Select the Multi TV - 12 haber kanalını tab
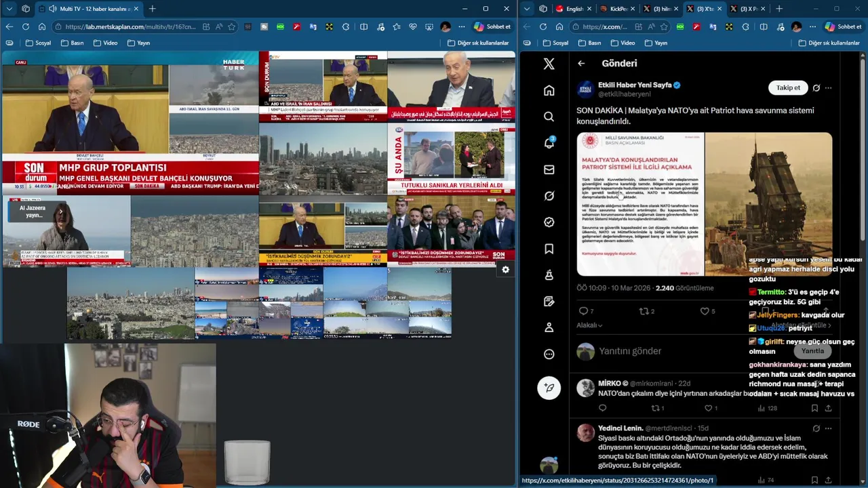This screenshot has height=488, width=868. pyautogui.click(x=88, y=9)
